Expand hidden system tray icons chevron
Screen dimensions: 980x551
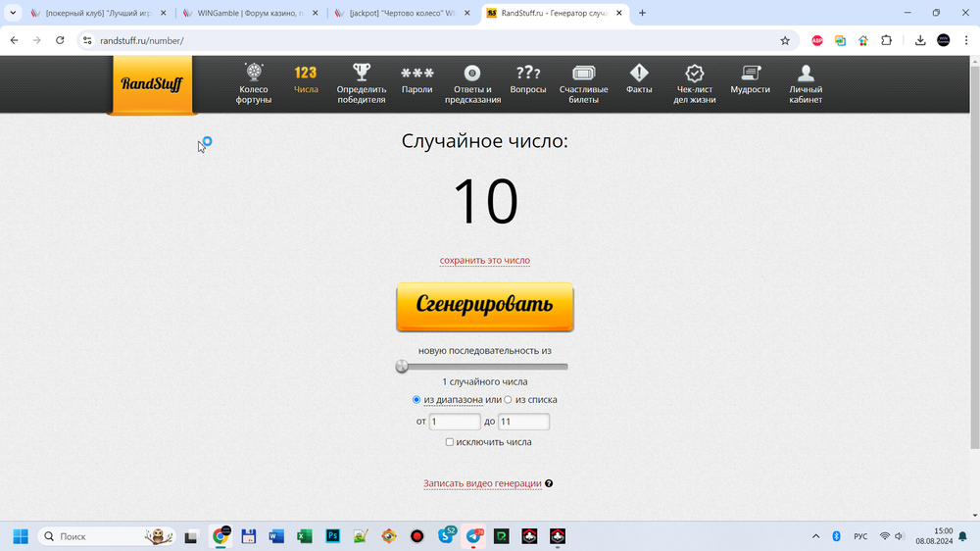[x=816, y=536]
